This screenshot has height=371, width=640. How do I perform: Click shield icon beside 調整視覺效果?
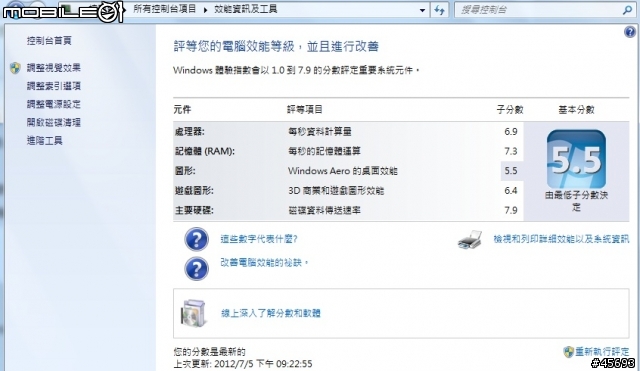(x=16, y=68)
